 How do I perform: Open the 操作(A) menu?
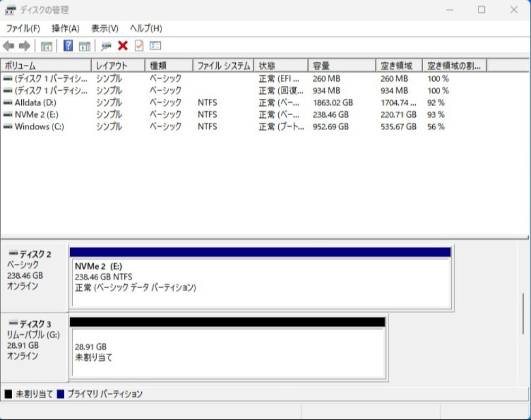click(x=65, y=29)
